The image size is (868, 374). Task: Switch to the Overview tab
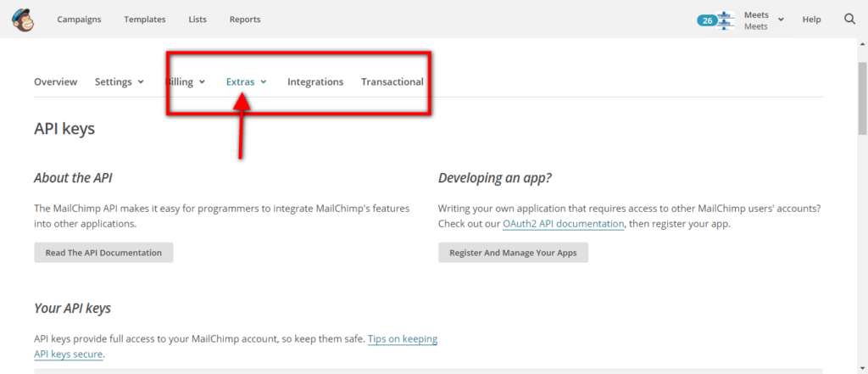point(55,82)
